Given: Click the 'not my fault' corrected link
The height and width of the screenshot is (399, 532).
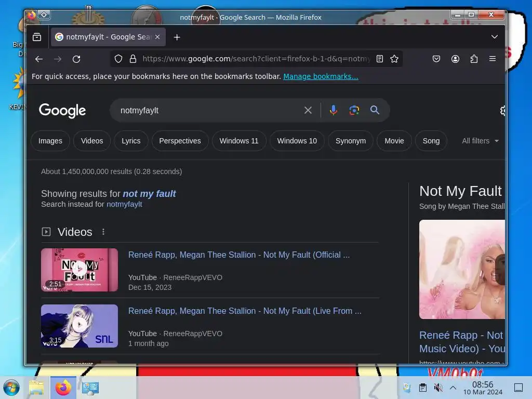Looking at the screenshot, I should coord(149,194).
